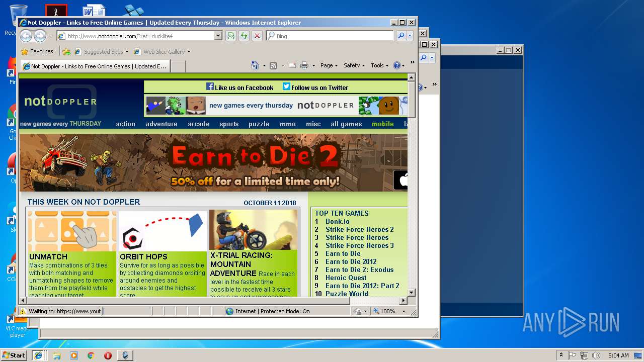Screen dimensions: 644x362
Task: Open Windows Media Player taskbar icon
Action: point(74,355)
